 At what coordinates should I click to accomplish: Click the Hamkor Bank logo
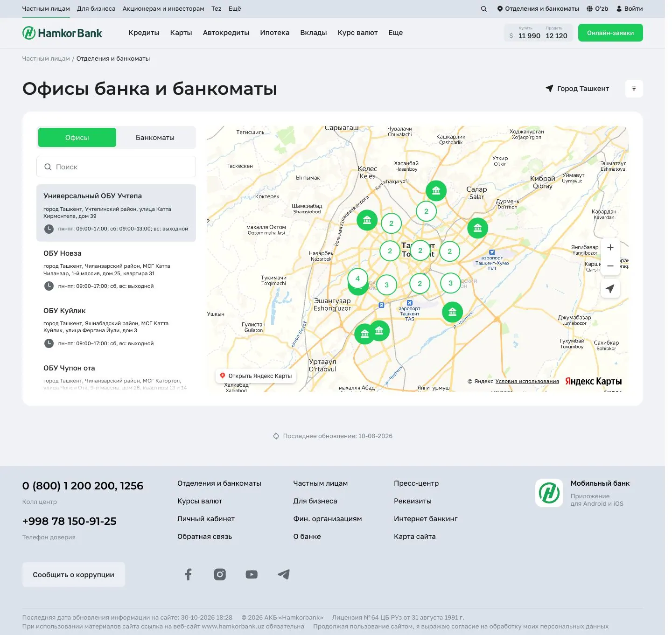tap(62, 33)
